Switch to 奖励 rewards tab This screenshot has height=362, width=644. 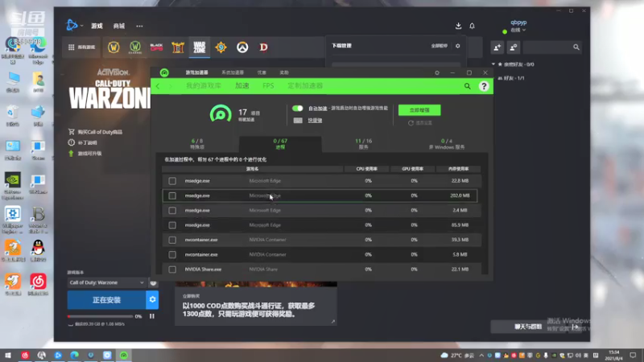tap(284, 72)
